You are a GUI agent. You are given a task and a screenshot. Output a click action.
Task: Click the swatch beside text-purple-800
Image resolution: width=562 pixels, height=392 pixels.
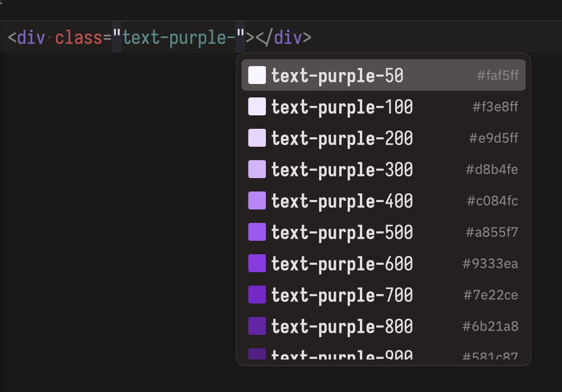tap(257, 326)
